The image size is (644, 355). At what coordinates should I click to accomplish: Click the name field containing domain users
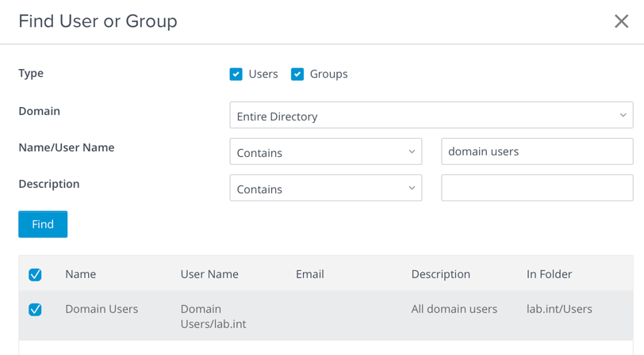click(536, 152)
